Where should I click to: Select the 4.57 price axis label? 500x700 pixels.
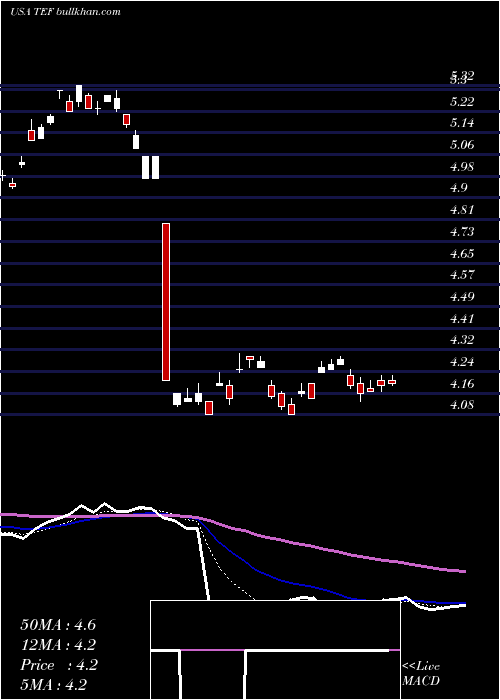click(x=462, y=275)
